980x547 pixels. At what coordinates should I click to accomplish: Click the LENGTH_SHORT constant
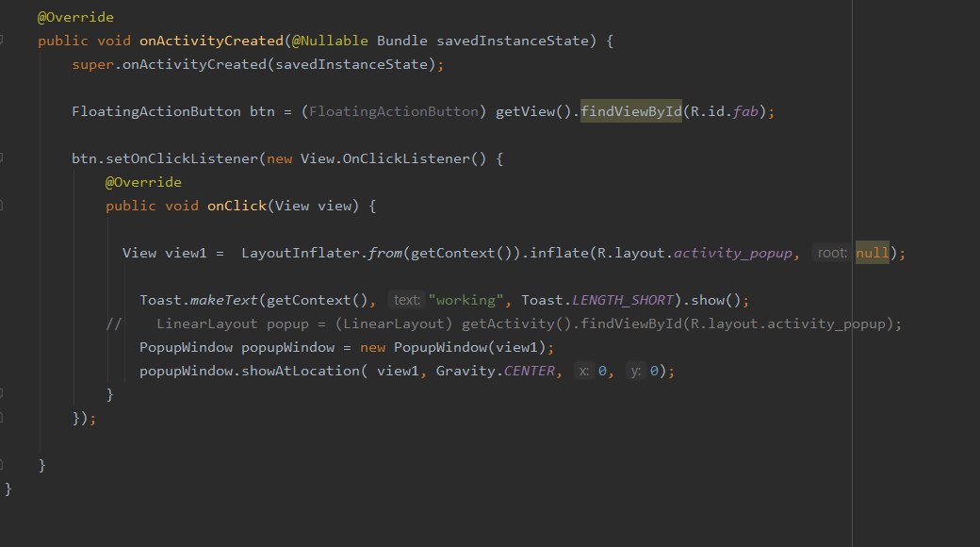tap(623, 301)
